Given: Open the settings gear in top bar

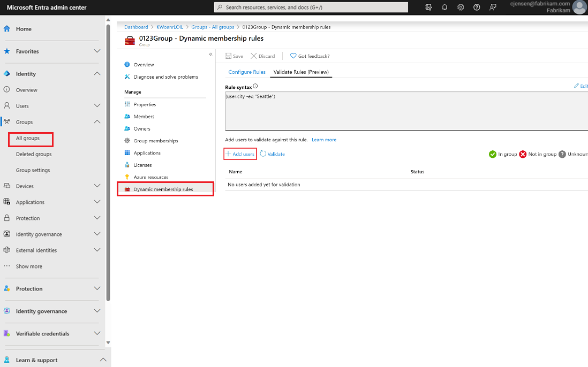Looking at the screenshot, I should click(x=461, y=7).
